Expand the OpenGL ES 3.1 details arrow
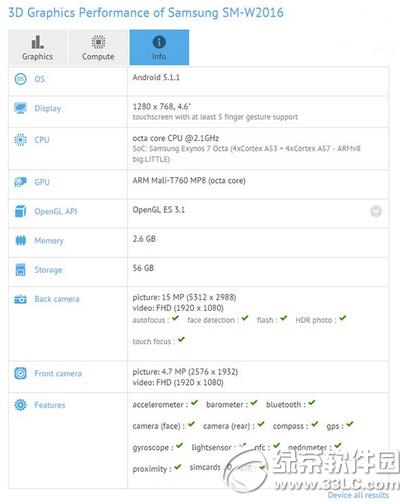 pyautogui.click(x=376, y=211)
